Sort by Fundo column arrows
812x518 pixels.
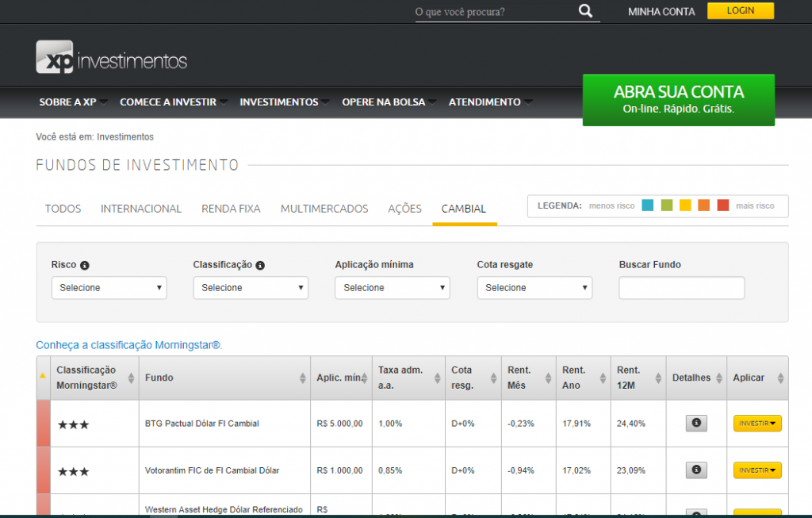tap(302, 378)
